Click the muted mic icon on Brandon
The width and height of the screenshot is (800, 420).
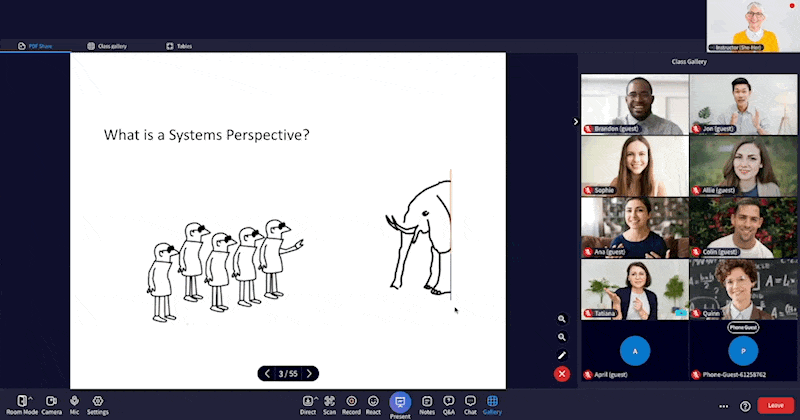[588, 129]
